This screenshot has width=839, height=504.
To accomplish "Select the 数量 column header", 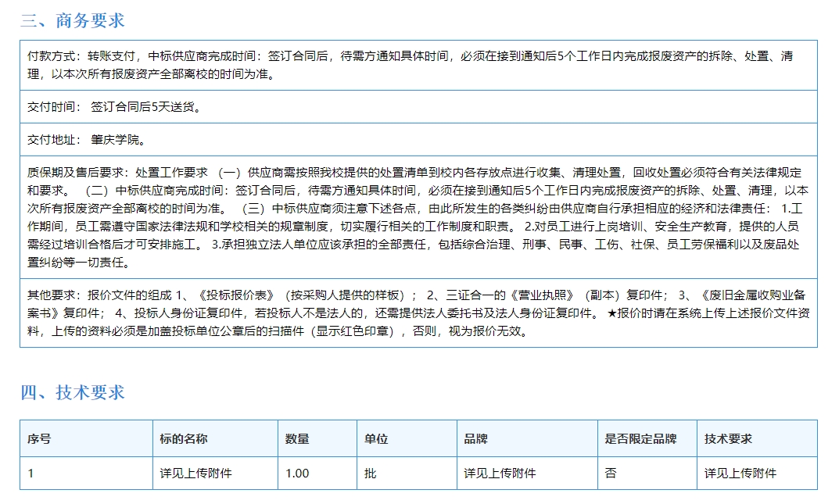I will [297, 439].
